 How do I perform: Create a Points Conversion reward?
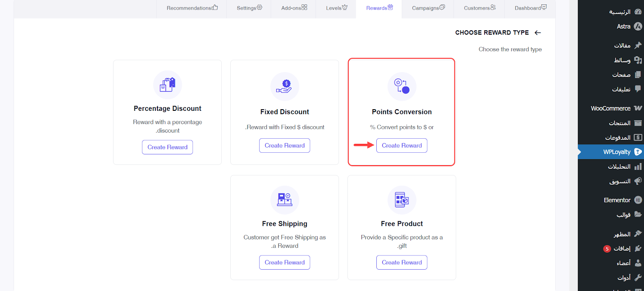(402, 145)
